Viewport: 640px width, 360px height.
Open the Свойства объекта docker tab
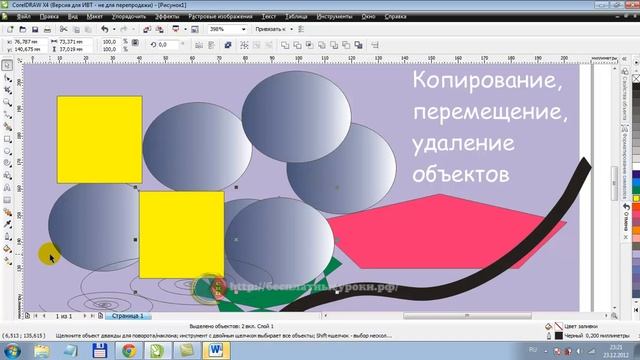click(x=625, y=94)
